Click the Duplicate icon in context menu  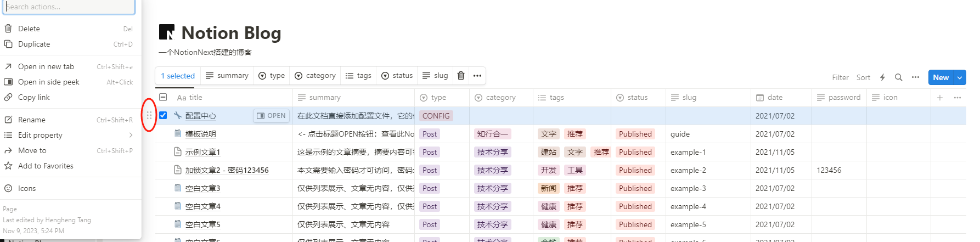point(8,44)
